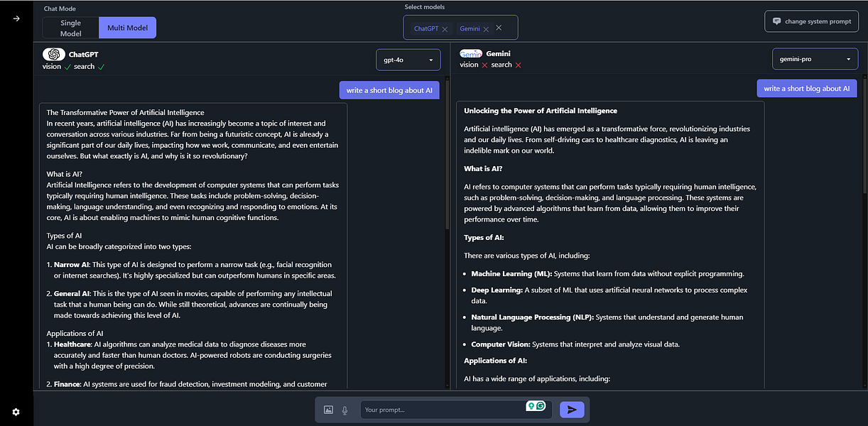Switch to Single Model chat mode
868x426 pixels.
coord(70,28)
